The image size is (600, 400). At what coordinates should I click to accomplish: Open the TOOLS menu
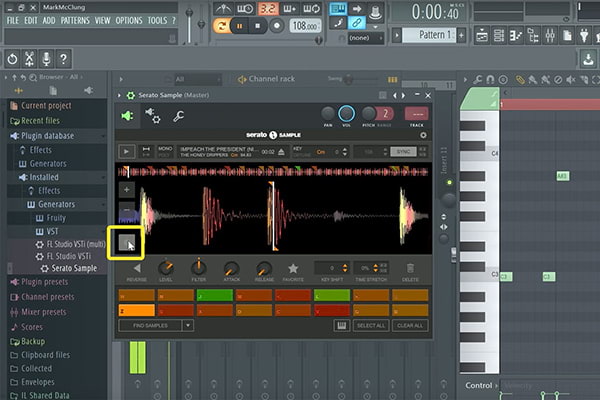(x=157, y=20)
